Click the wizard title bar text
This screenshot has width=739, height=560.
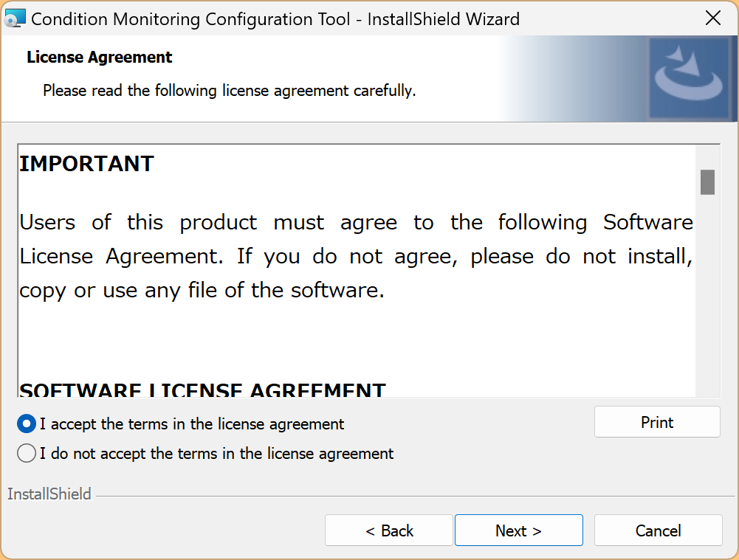tap(275, 18)
